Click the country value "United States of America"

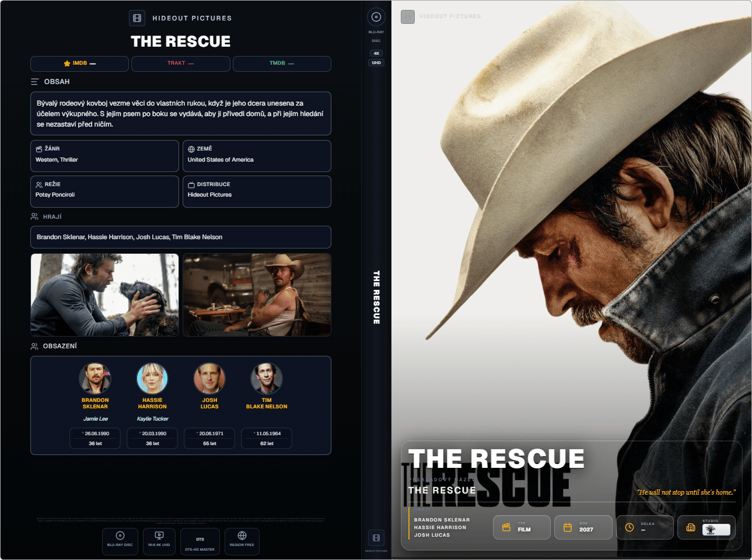(221, 160)
